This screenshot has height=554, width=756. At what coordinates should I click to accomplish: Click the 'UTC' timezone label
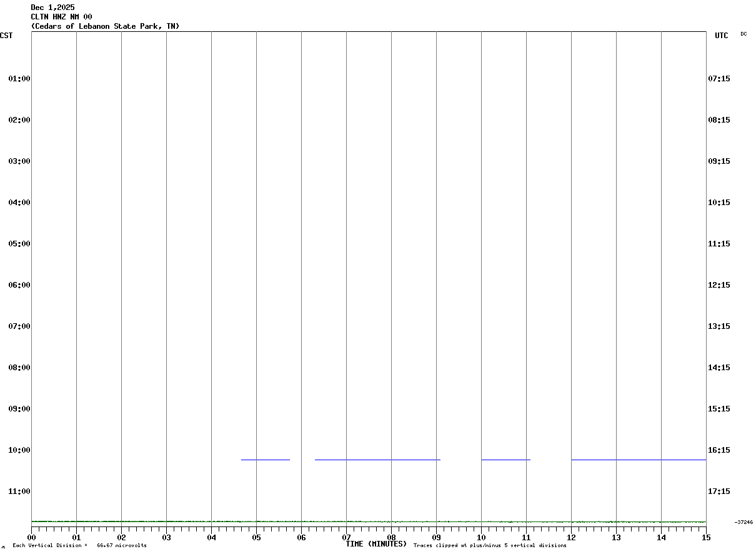722,36
